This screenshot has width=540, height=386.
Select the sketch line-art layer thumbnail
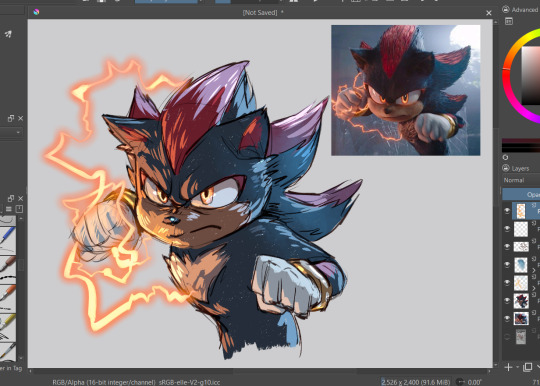(521, 247)
